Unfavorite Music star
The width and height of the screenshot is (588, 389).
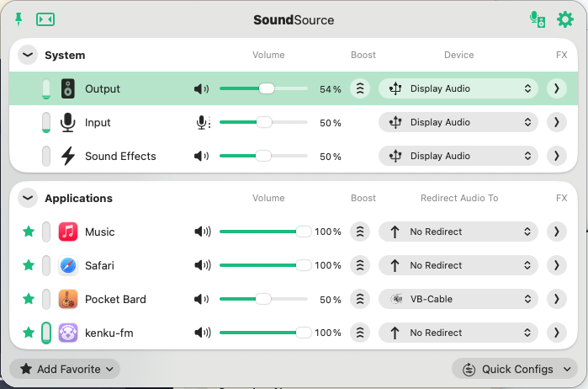pyautogui.click(x=29, y=232)
